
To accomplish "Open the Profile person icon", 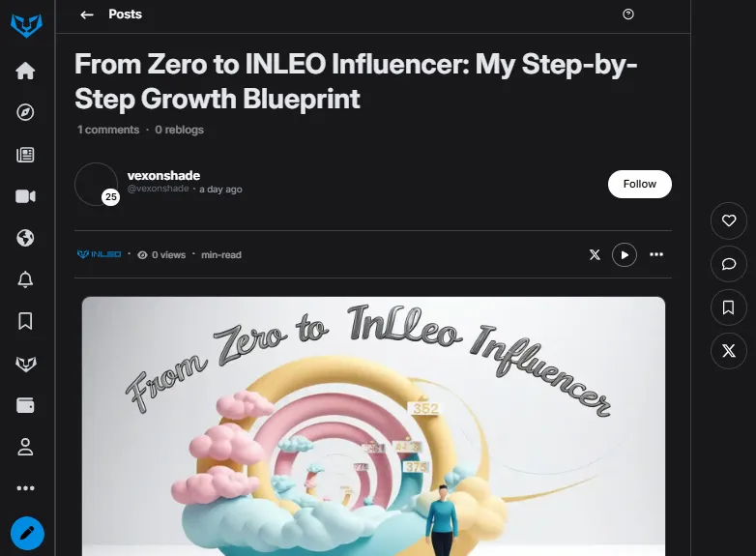I will tap(25, 447).
